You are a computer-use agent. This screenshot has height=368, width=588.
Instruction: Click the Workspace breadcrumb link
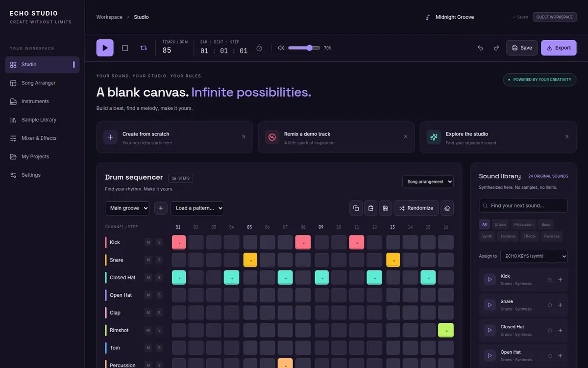click(109, 17)
